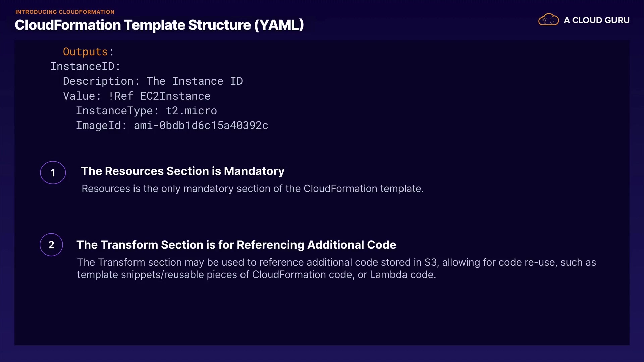Click the A CLOUD GURU brand text
Image resolution: width=644 pixels, height=362 pixels.
pyautogui.click(x=596, y=20)
